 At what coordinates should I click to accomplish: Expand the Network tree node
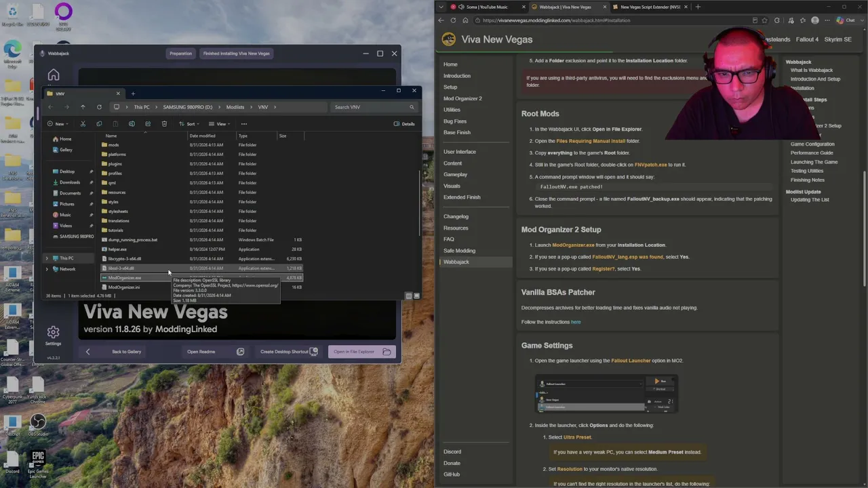click(47, 269)
